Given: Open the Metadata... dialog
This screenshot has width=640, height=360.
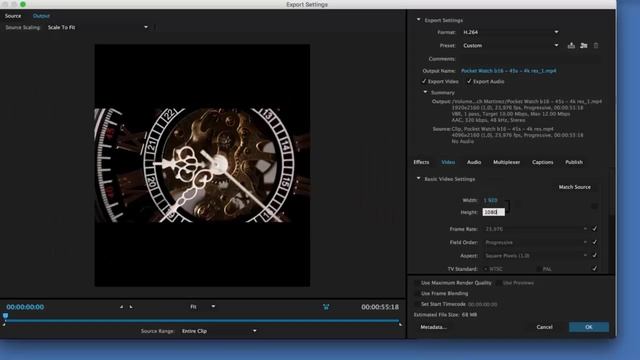Looking at the screenshot, I should (x=433, y=327).
